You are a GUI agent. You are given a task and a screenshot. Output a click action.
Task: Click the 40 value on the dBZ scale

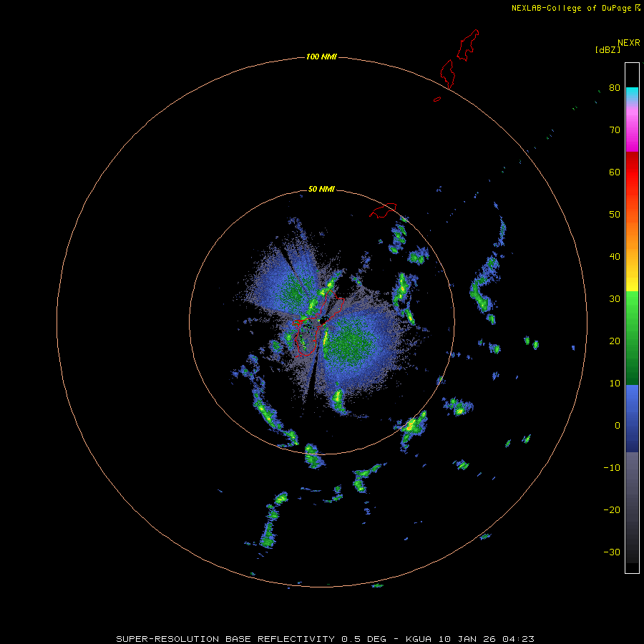(x=615, y=257)
